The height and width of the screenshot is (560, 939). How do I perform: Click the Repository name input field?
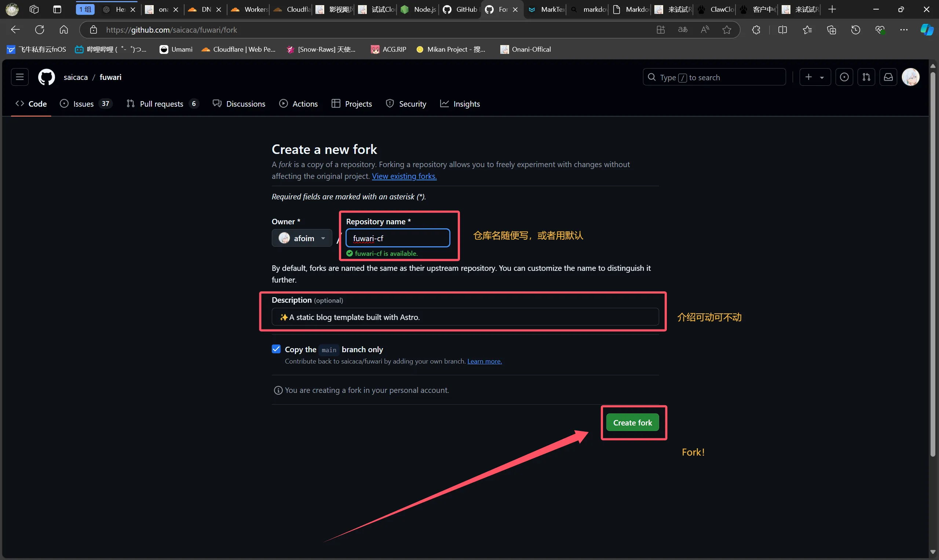[x=398, y=238]
